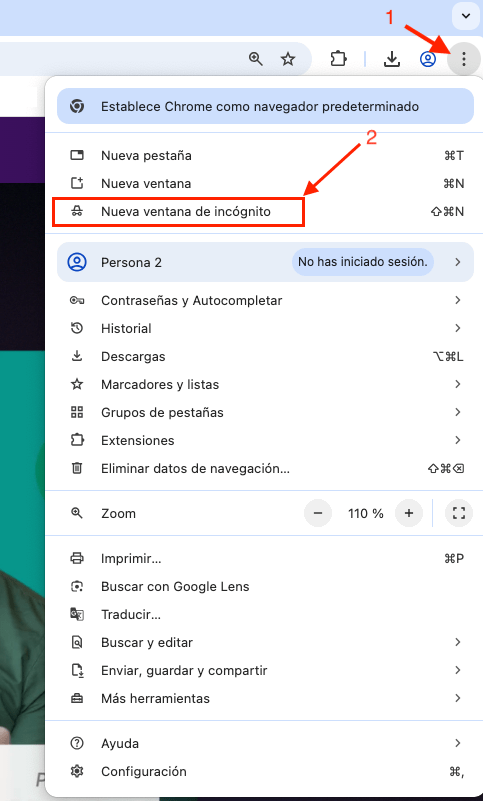Open the Chrome three-dot menu button
The height and width of the screenshot is (801, 483).
[464, 59]
